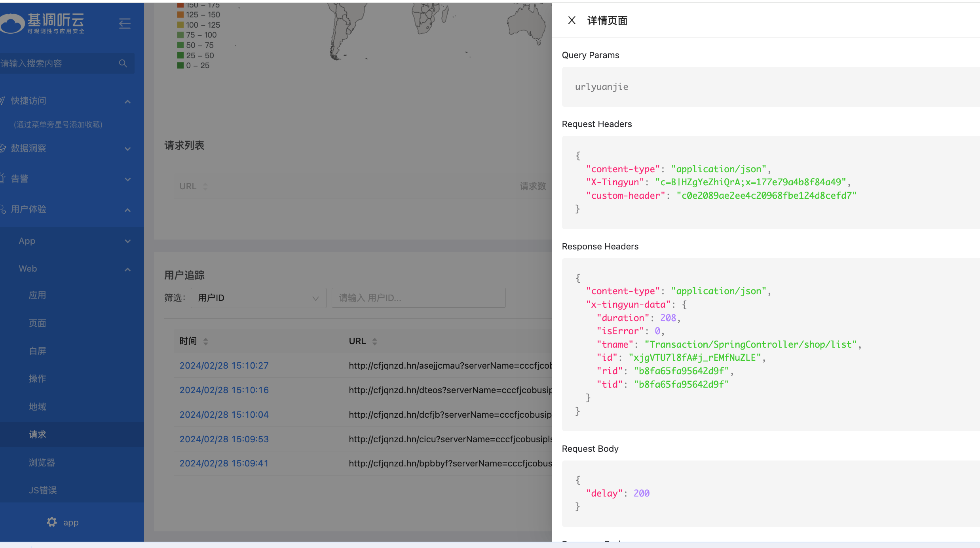Navigate to 请求 under Web section
This screenshot has height=548, width=980.
(x=37, y=434)
